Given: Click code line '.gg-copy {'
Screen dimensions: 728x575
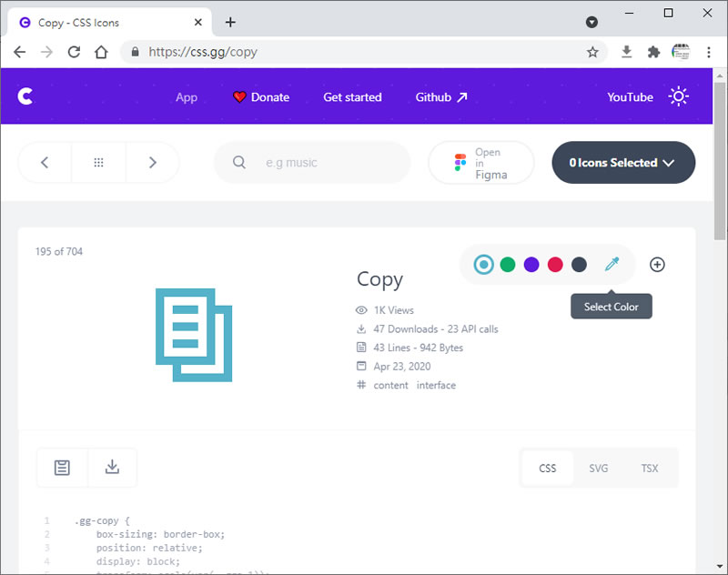Looking at the screenshot, I should 102,520.
